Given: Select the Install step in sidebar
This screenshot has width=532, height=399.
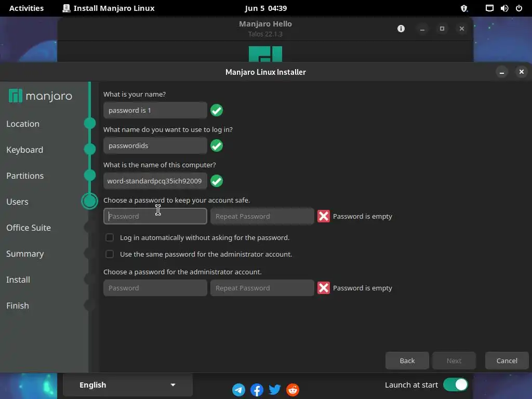Looking at the screenshot, I should click(x=18, y=280).
